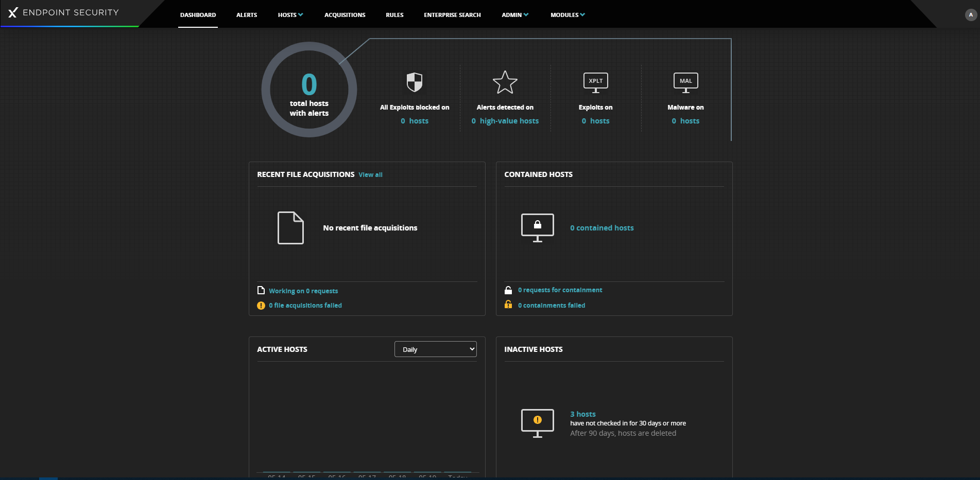Open the 3 hosts inactive link
Viewport: 980px width, 480px height.
pos(582,414)
